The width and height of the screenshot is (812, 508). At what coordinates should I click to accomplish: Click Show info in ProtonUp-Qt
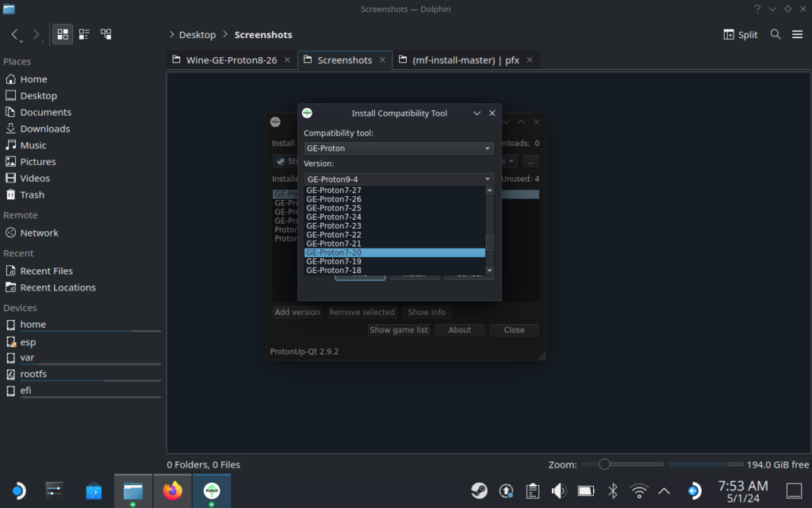(x=427, y=312)
